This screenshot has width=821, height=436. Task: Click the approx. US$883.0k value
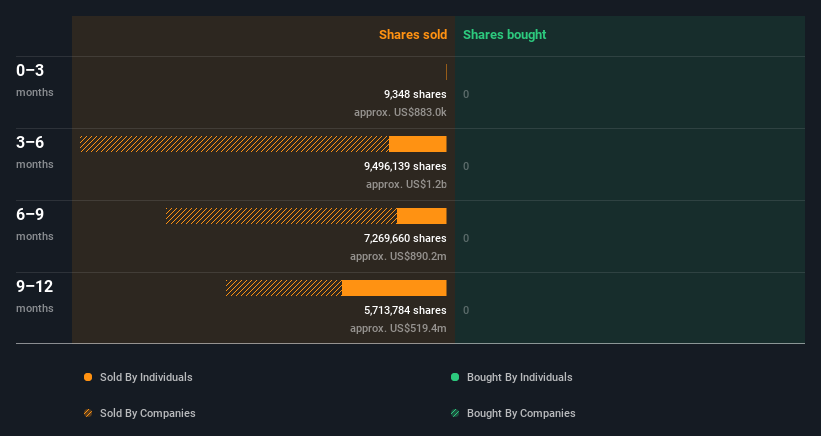[400, 112]
